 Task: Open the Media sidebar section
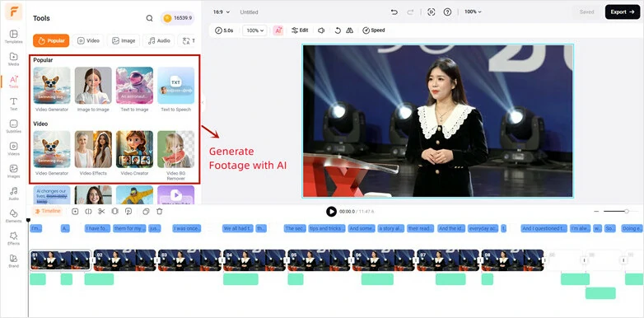tap(13, 59)
